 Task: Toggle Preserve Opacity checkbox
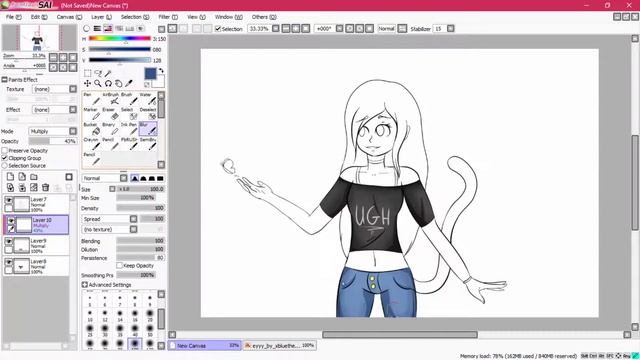pos(4,151)
